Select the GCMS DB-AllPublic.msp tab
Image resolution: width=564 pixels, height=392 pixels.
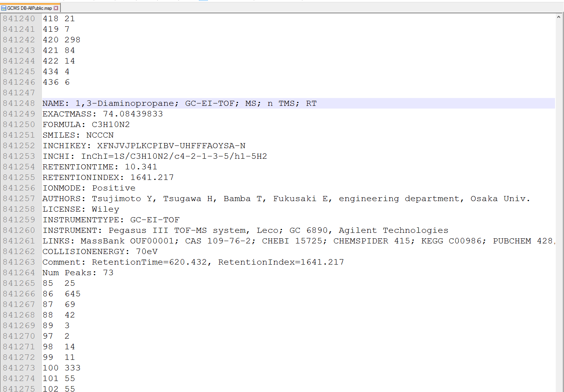point(29,8)
